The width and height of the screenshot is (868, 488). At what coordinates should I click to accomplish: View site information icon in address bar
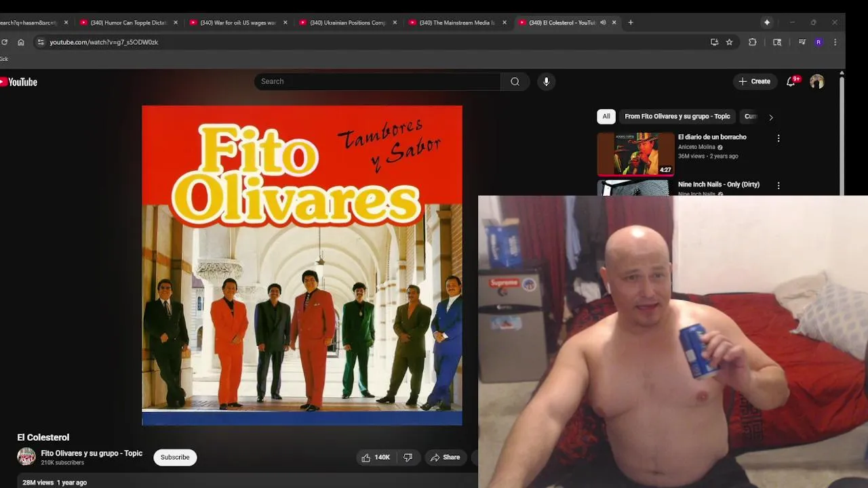point(41,42)
